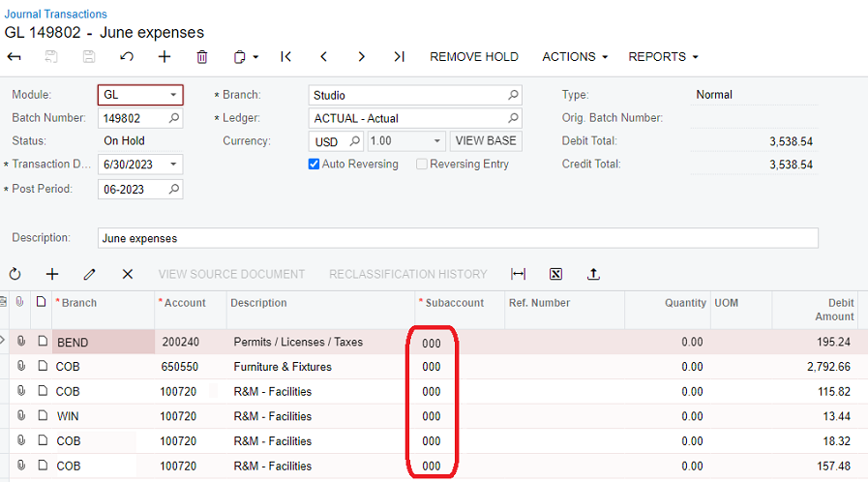Open currency rate dropdown
Image resolution: width=868 pixels, height=482 pixels.
click(x=436, y=141)
